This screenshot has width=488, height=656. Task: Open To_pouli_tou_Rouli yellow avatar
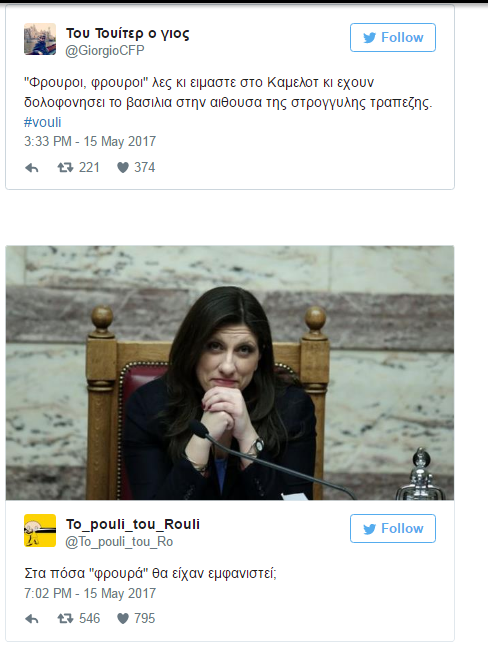(x=40, y=530)
